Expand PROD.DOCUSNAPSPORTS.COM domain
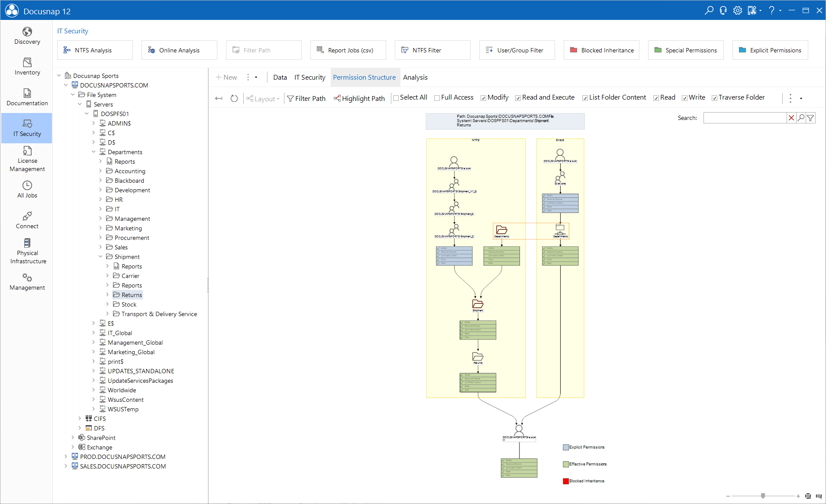826x504 pixels. pos(66,456)
